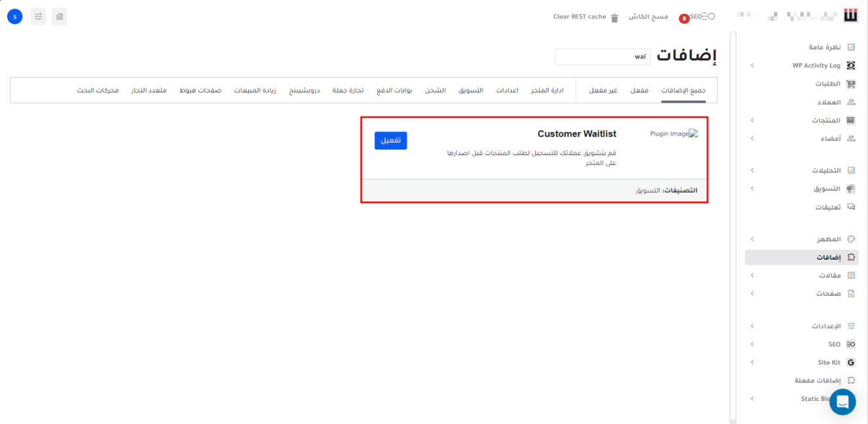Click the blue user avatar icon
The image size is (868, 424).
click(14, 16)
